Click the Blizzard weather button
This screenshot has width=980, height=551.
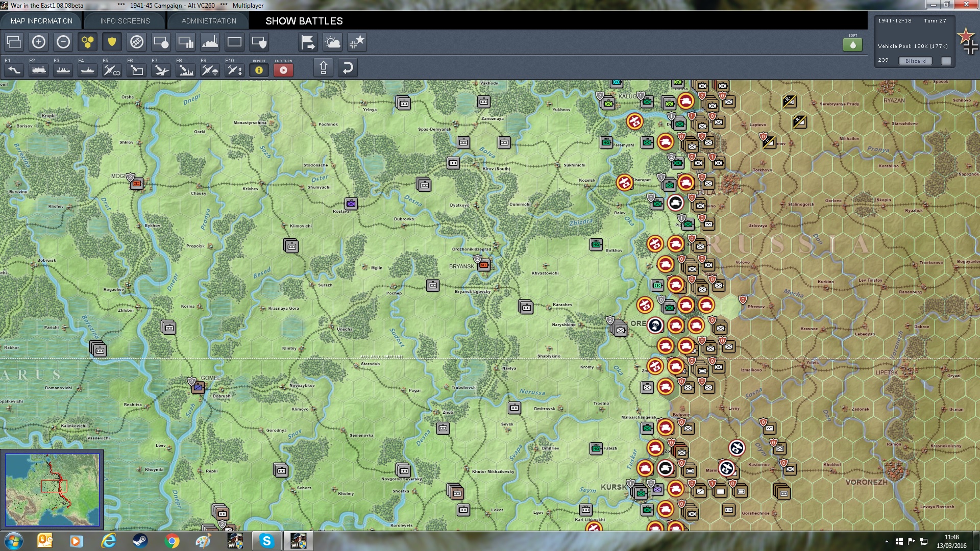point(915,61)
